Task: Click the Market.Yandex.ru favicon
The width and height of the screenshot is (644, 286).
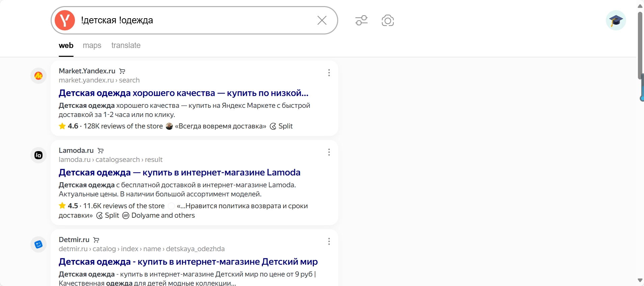Action: (x=38, y=76)
